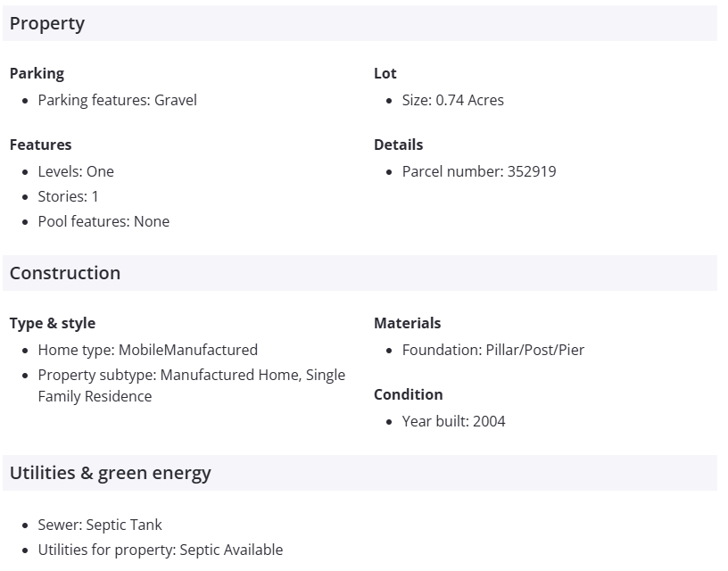Click the Parcel number: 352919 entry
728x571 pixels.
coord(479,171)
